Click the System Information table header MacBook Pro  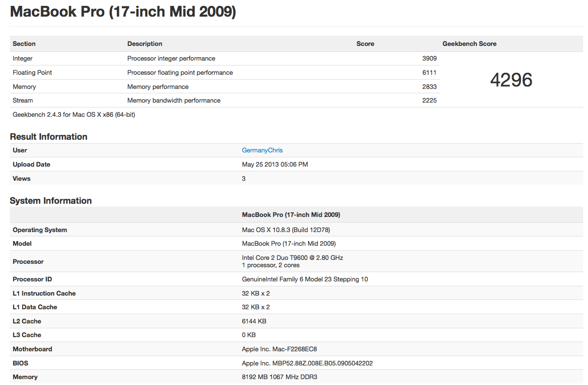coord(291,215)
